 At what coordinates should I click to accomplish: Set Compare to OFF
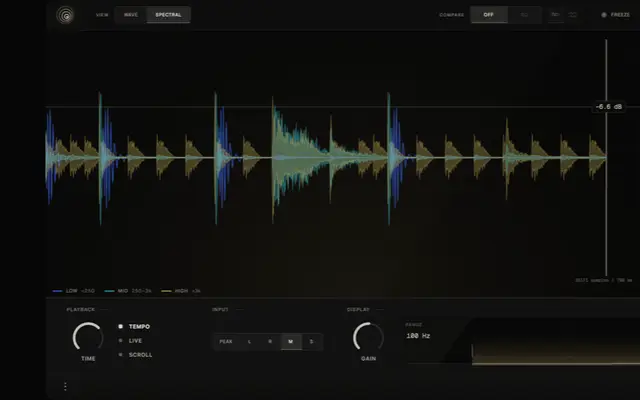(489, 15)
